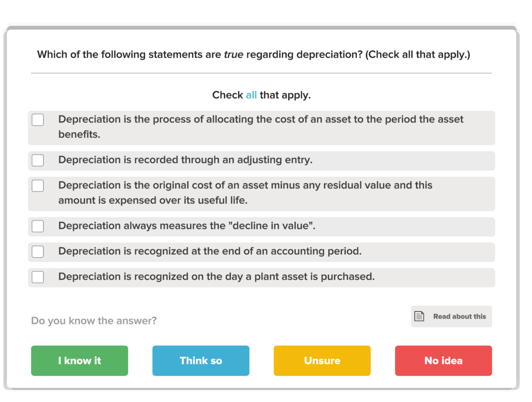The width and height of the screenshot is (532, 402).
Task: Click the red "No idea" button
Action: (443, 361)
